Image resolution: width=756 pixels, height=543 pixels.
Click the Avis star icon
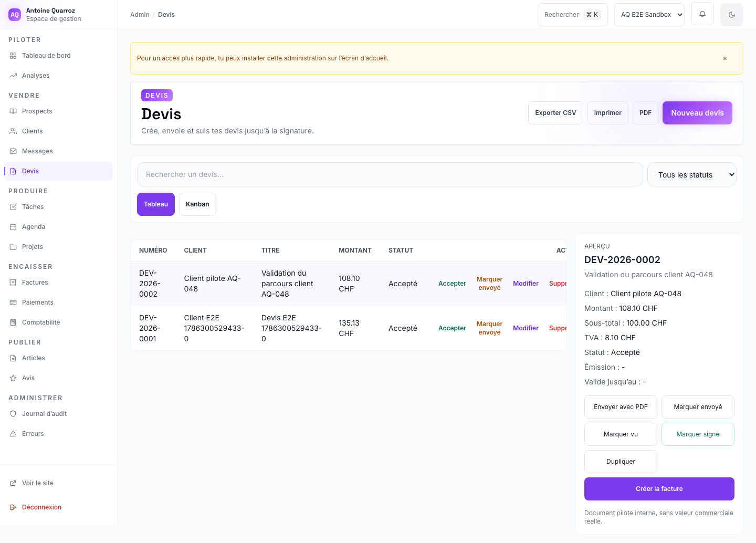pyautogui.click(x=13, y=378)
